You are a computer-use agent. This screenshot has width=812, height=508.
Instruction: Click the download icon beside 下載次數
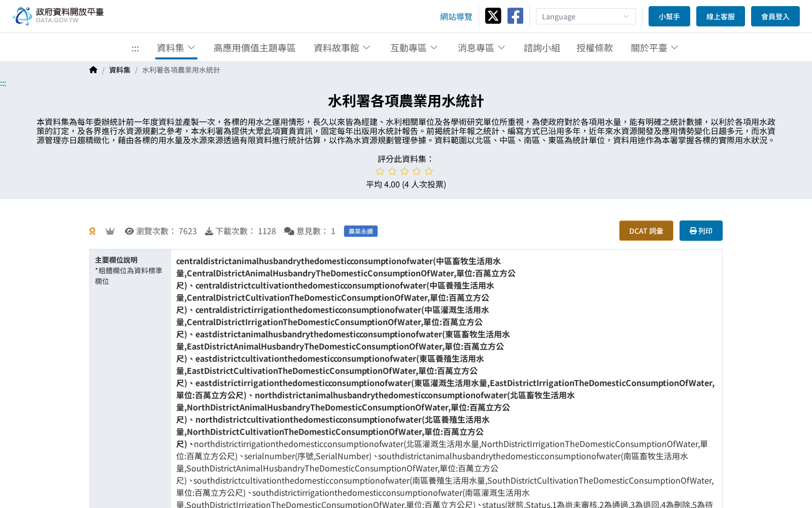pos(209,231)
